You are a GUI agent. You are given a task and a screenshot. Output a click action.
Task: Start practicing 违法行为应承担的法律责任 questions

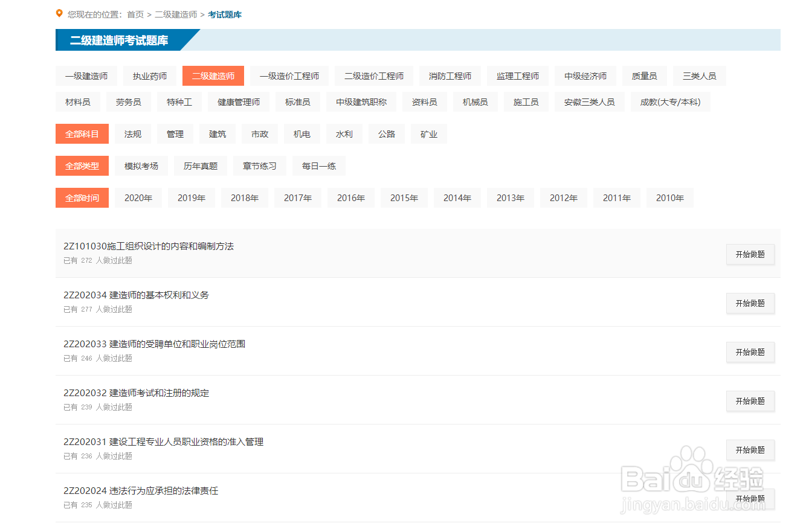coord(750,498)
